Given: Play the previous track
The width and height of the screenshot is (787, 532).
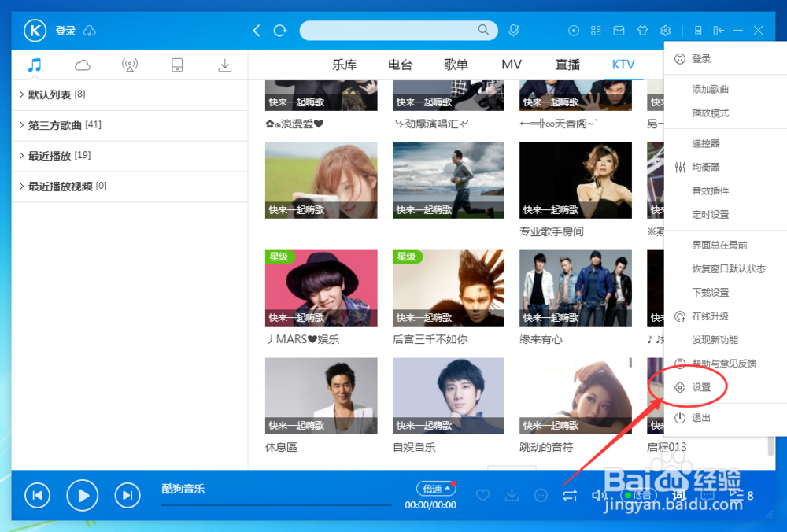Looking at the screenshot, I should pos(38,495).
